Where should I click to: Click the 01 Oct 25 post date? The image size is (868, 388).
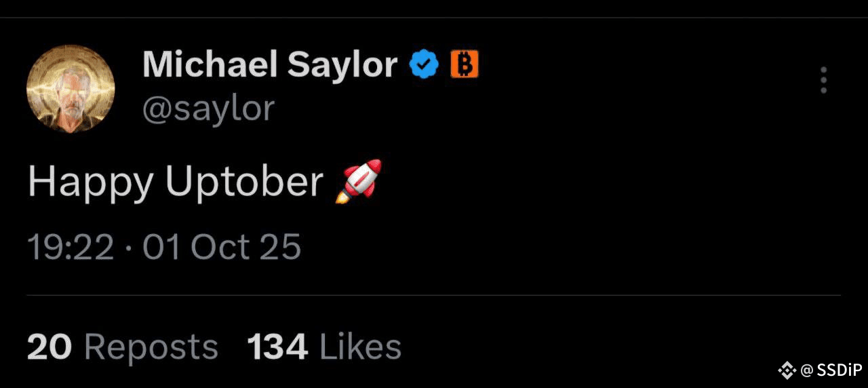(222, 247)
